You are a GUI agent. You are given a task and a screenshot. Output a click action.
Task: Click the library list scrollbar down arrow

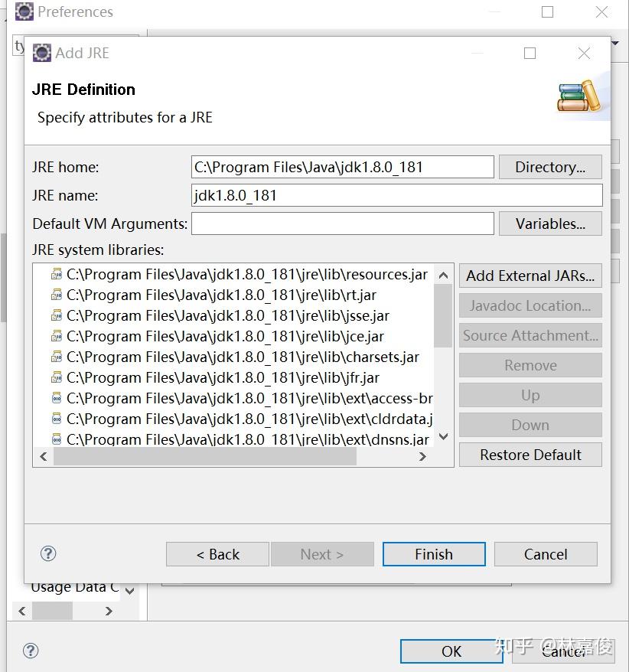pos(444,437)
